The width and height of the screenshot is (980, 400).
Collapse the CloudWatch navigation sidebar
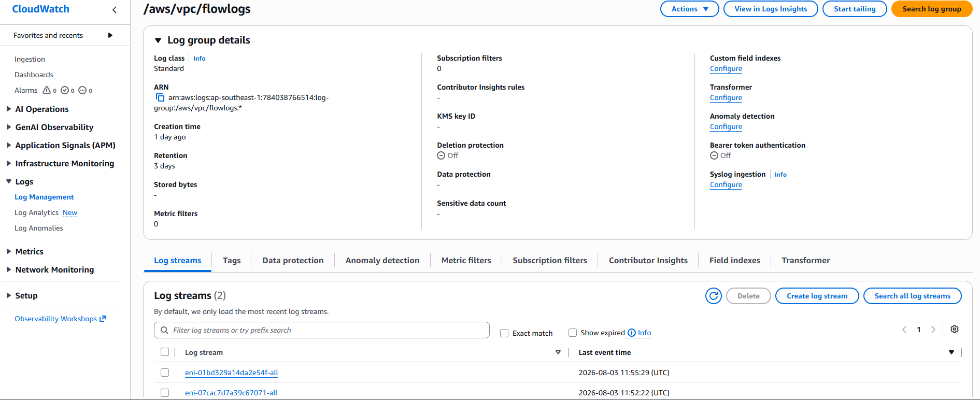tap(114, 9)
